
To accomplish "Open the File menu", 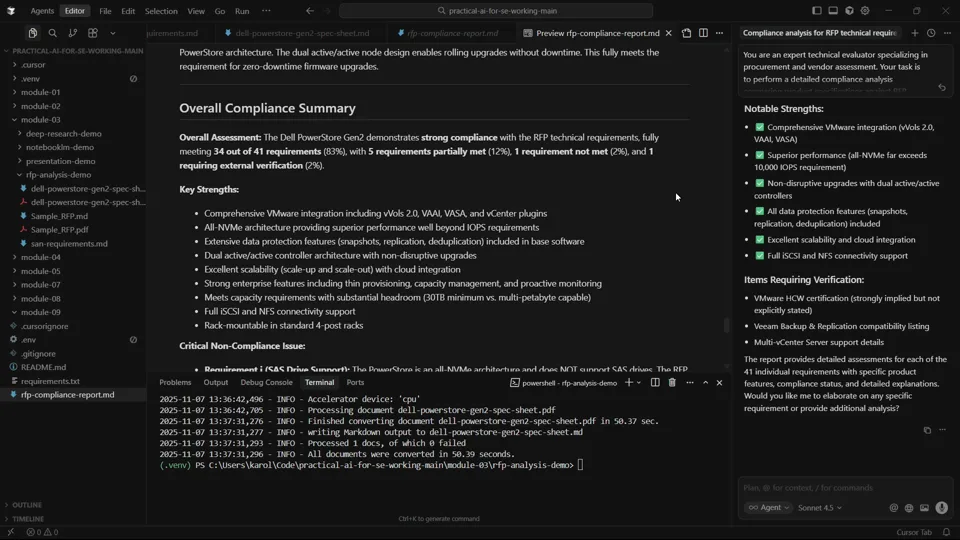I will [105, 11].
